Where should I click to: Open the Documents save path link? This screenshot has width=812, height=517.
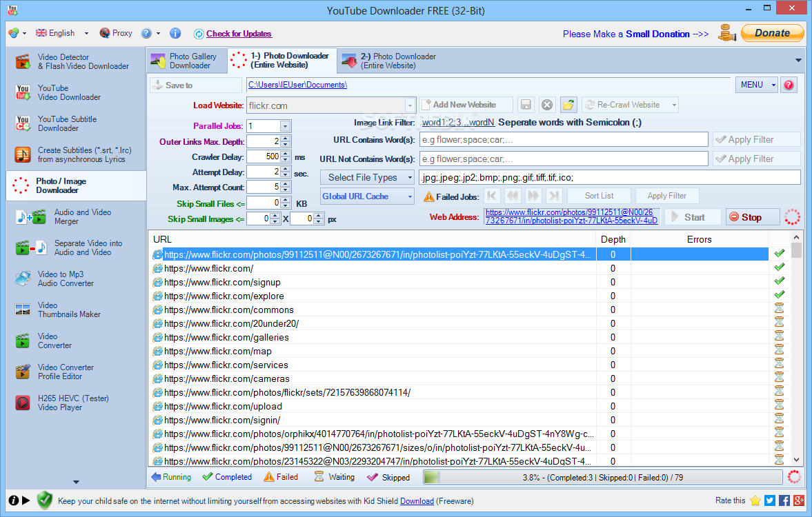[297, 85]
